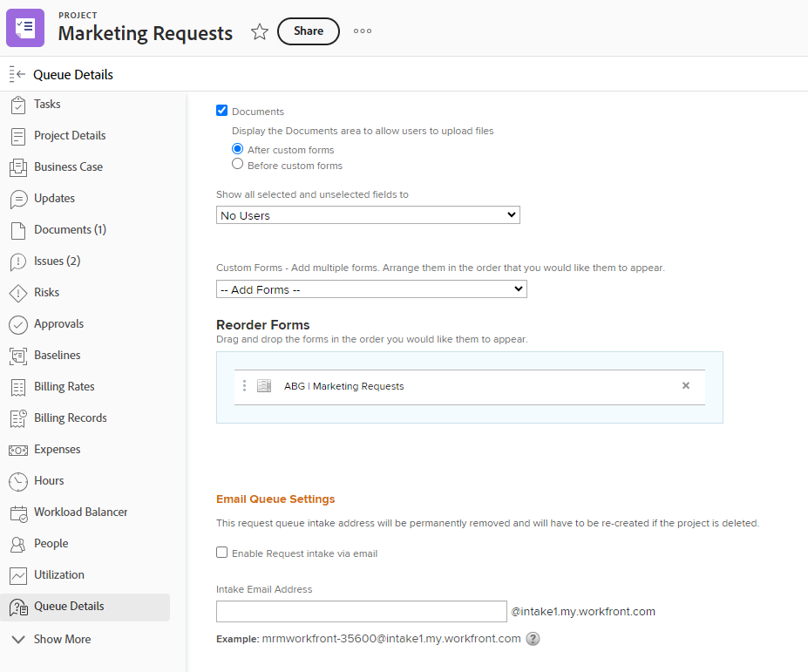Image resolution: width=808 pixels, height=672 pixels.
Task: Open the Add Forms dropdown
Action: tap(370, 288)
